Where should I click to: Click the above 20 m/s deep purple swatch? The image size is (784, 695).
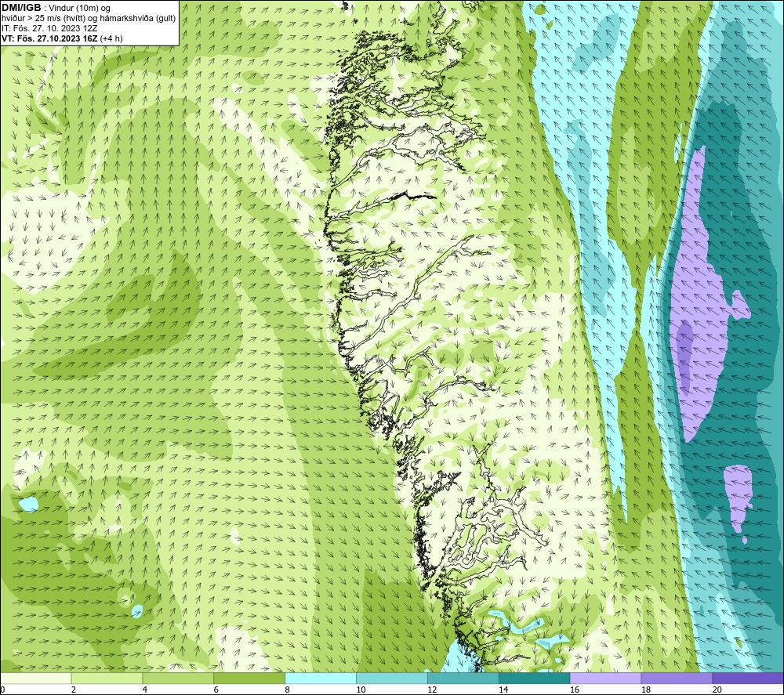747,678
